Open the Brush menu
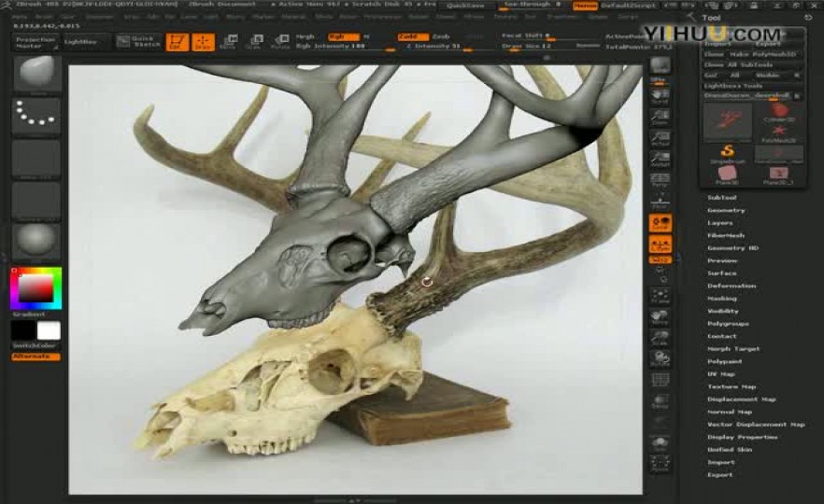 click(x=44, y=17)
